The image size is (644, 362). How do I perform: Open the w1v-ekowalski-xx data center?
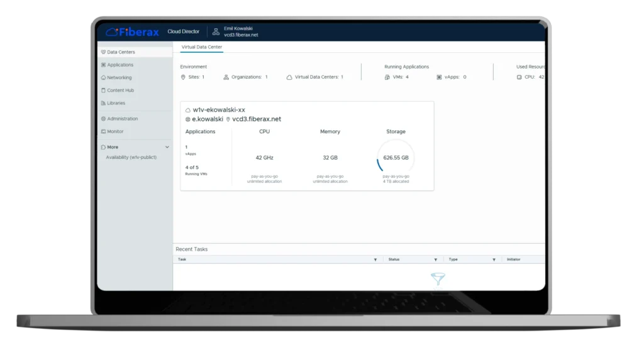point(219,110)
